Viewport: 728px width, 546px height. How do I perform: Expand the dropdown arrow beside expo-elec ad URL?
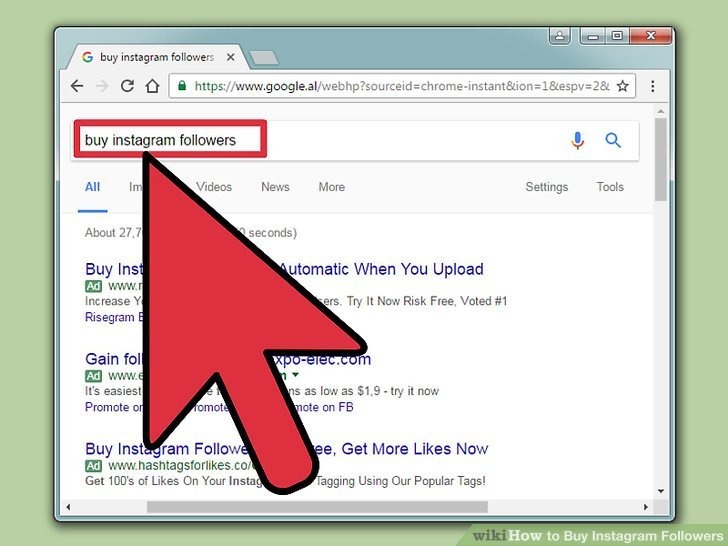click(x=296, y=374)
